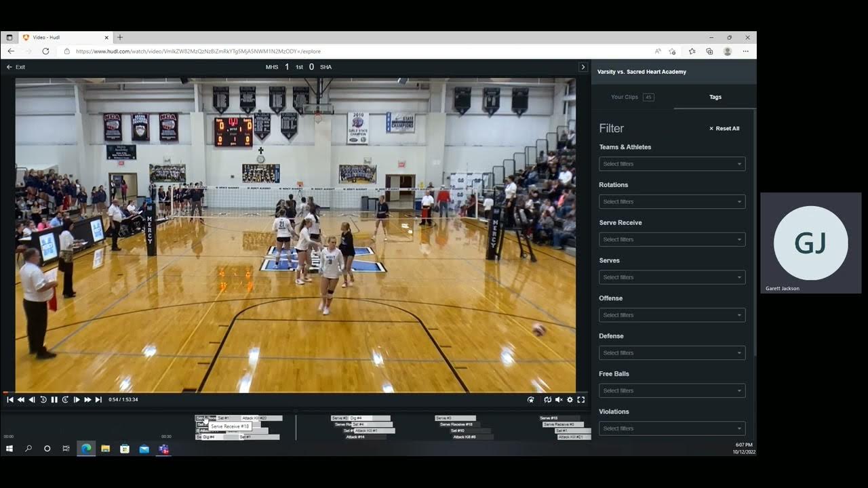Image resolution: width=868 pixels, height=488 pixels.
Task: Select the Attack Kill #8 timeline tag
Action: tap(473, 437)
